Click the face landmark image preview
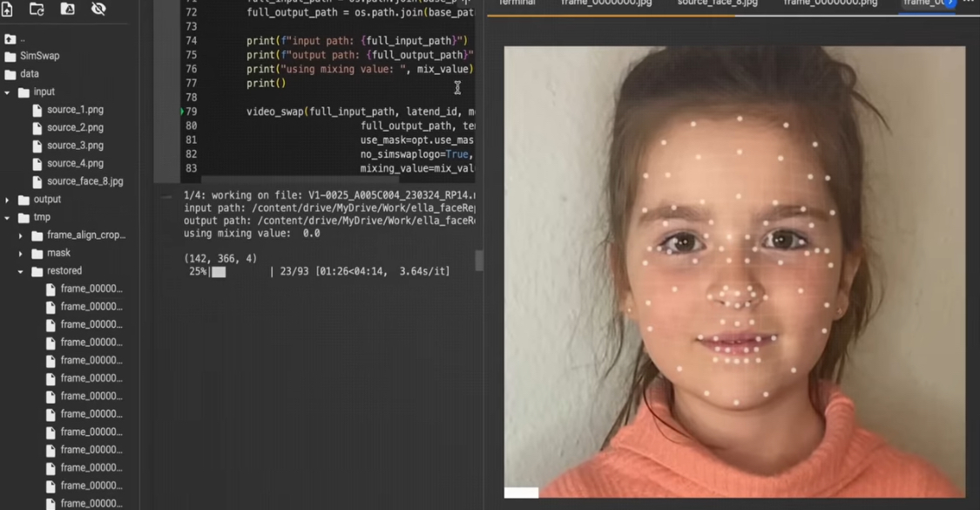 click(x=733, y=270)
